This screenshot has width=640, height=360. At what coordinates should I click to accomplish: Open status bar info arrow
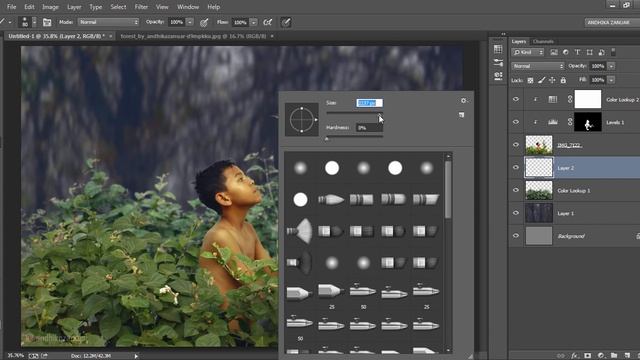coord(136,356)
